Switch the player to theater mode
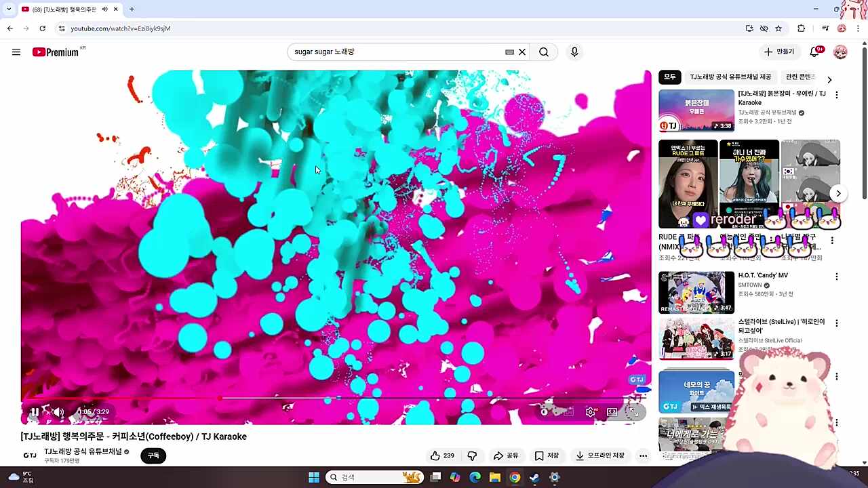Screen dimensions: 868x488 612,411
